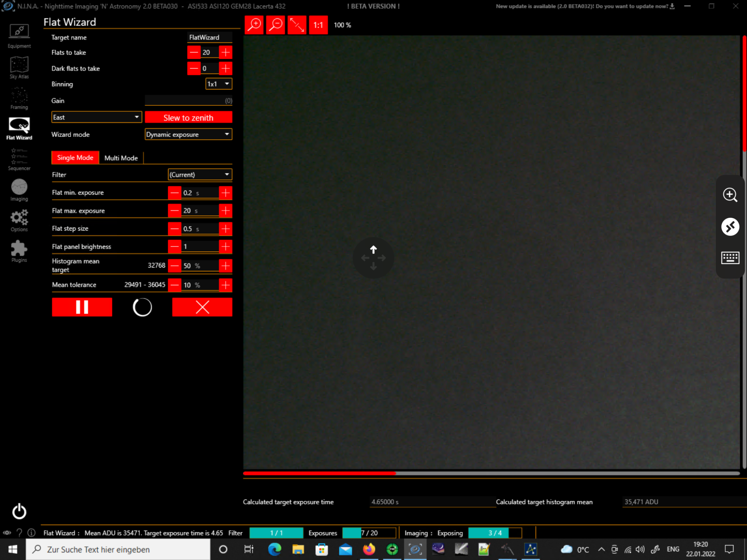Increase Histogram mean target percent
This screenshot has width=747, height=560.
click(x=225, y=266)
